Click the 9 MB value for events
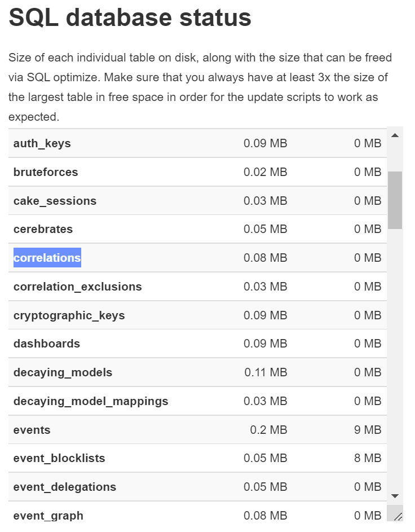This screenshot has width=415, height=532. click(x=367, y=430)
